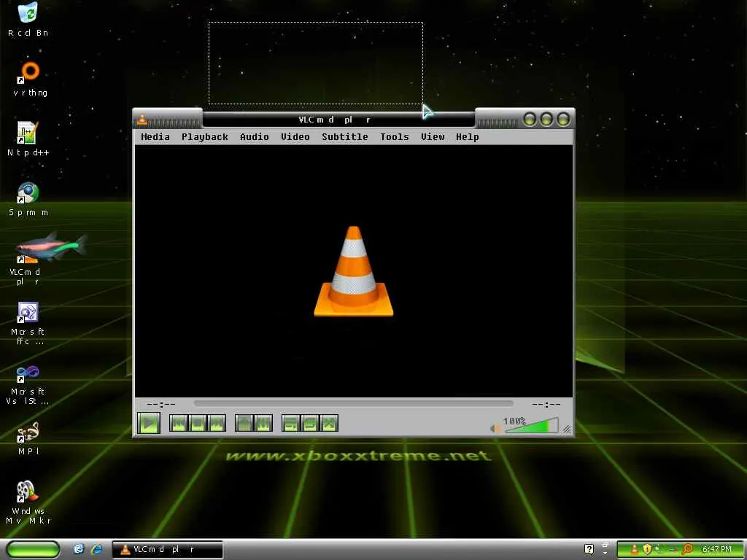Open the View menu
747x560 pixels.
433,136
